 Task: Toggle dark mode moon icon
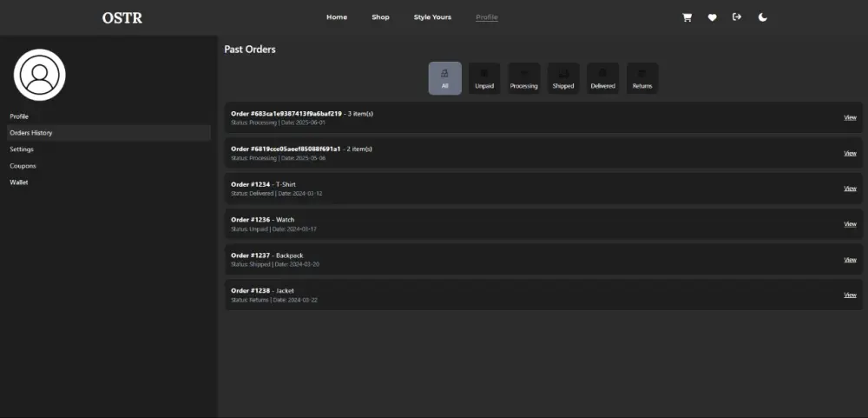(763, 17)
